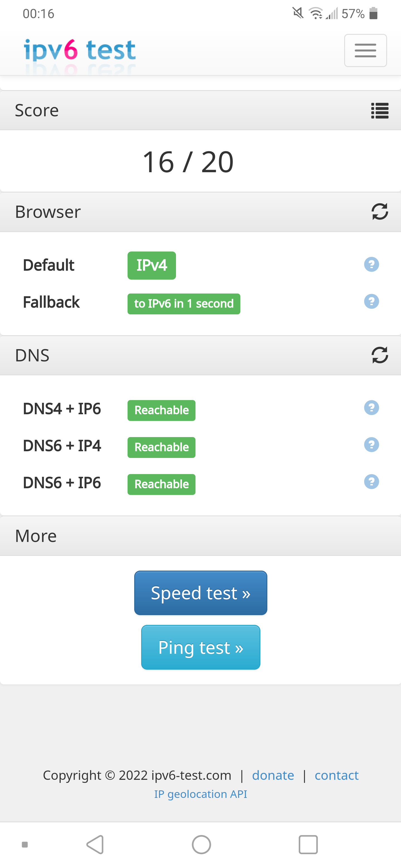Visit the IP geolocation API link
Screen dimensions: 401x868
[x=201, y=794]
